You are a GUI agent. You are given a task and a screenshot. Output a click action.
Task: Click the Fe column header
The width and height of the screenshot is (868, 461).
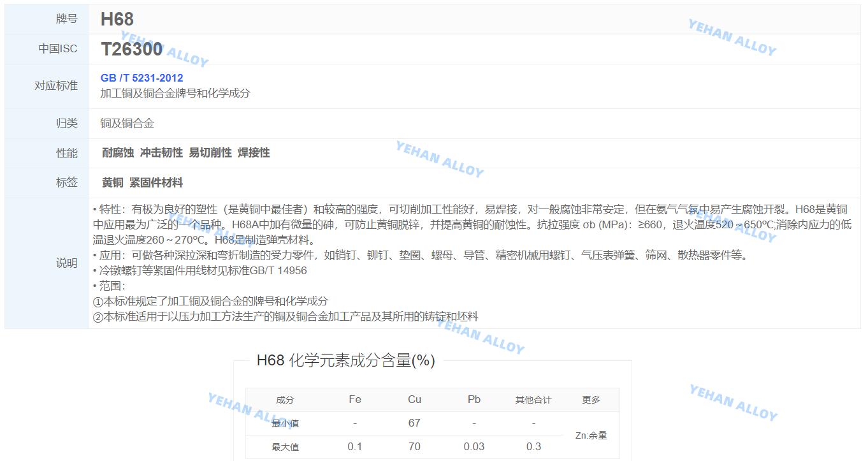pyautogui.click(x=355, y=400)
